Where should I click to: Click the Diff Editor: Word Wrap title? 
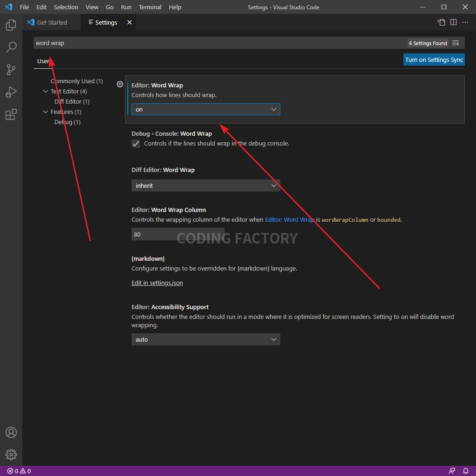coord(163,170)
